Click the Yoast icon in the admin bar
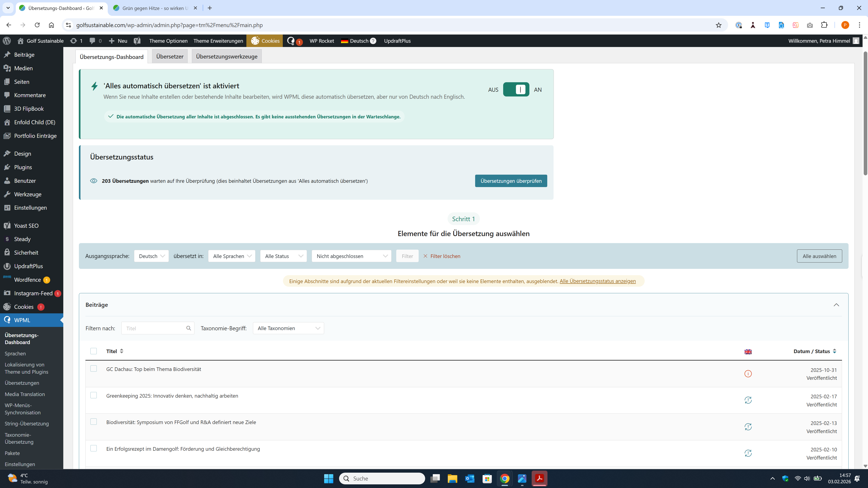 click(x=137, y=41)
